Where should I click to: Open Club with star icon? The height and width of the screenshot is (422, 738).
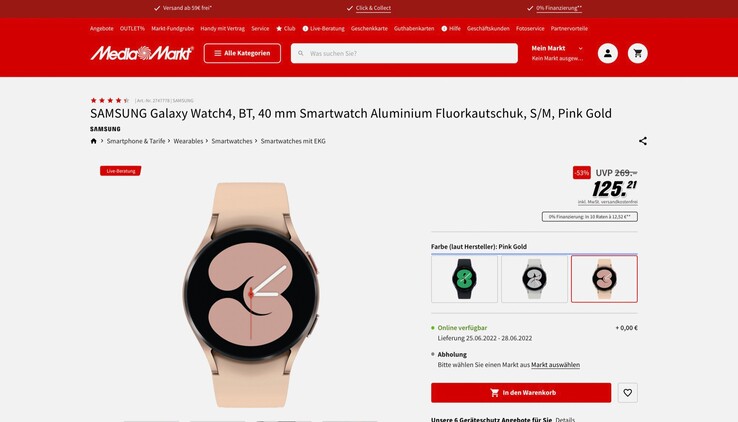pyautogui.click(x=286, y=29)
